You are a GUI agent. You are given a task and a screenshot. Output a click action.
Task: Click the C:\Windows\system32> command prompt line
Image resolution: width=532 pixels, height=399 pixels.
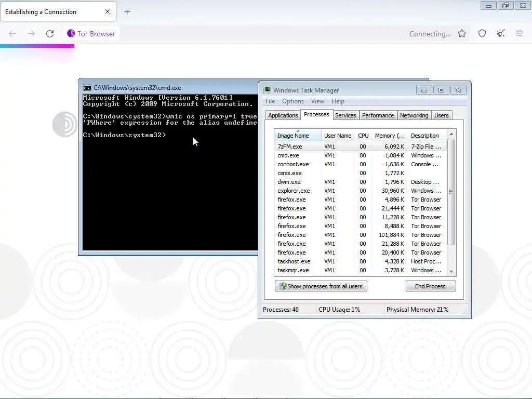point(125,135)
